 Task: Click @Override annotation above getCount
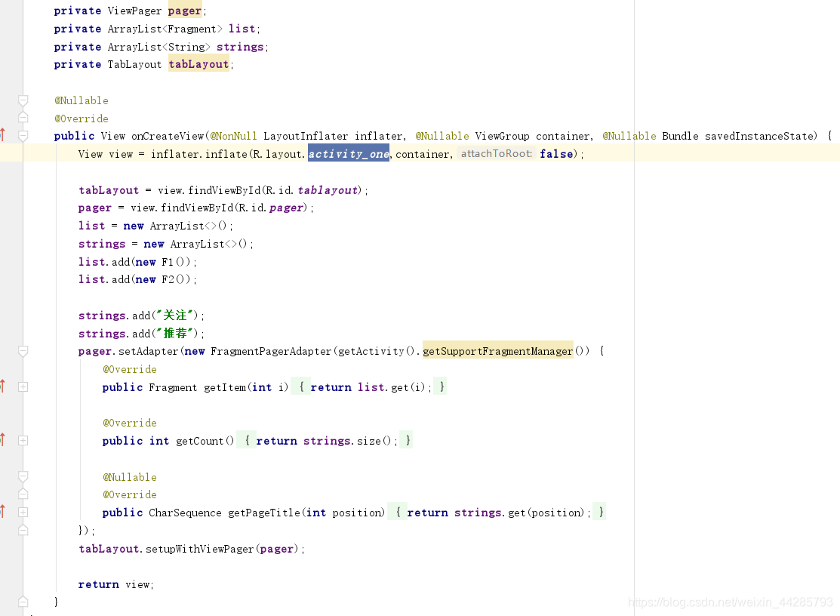(130, 423)
